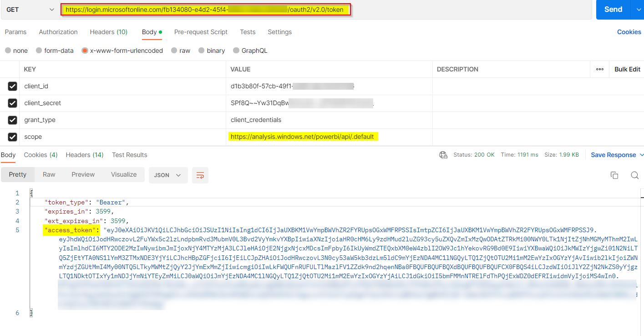Select x-www-form-urlencoded body type
Screen dimensions: 644x336
click(x=122, y=51)
